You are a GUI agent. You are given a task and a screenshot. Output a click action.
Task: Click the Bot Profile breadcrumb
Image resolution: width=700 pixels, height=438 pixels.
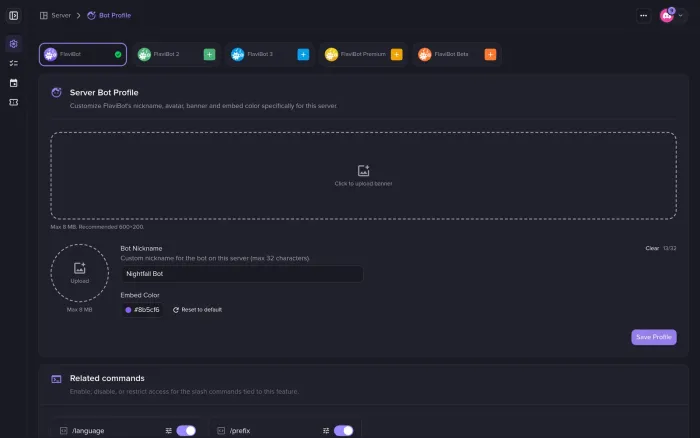point(109,15)
